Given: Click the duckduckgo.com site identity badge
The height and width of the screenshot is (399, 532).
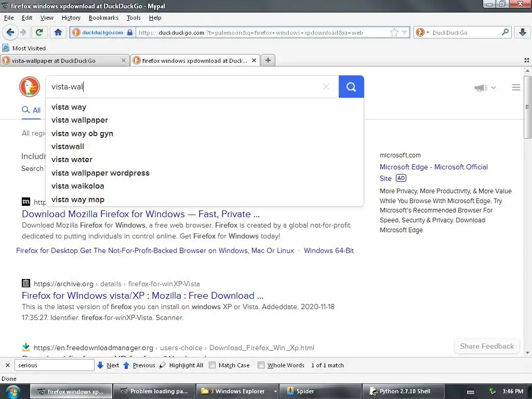Looking at the screenshot, I should pyautogui.click(x=102, y=33).
